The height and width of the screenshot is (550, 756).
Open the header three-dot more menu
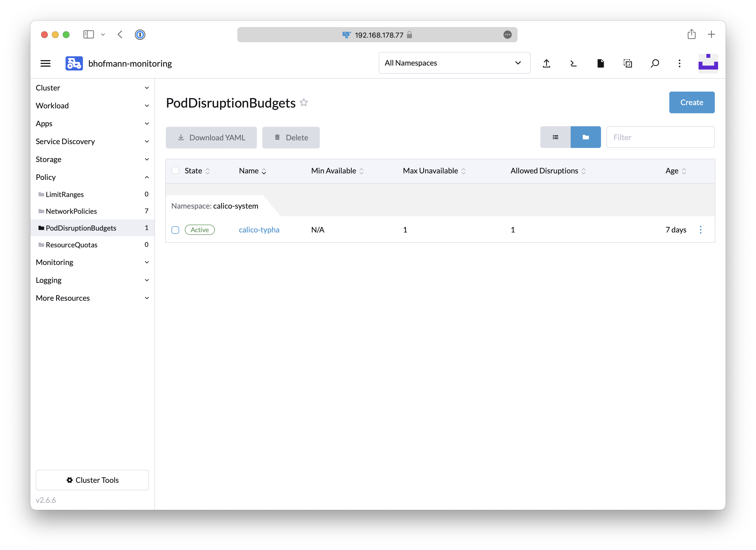[680, 63]
